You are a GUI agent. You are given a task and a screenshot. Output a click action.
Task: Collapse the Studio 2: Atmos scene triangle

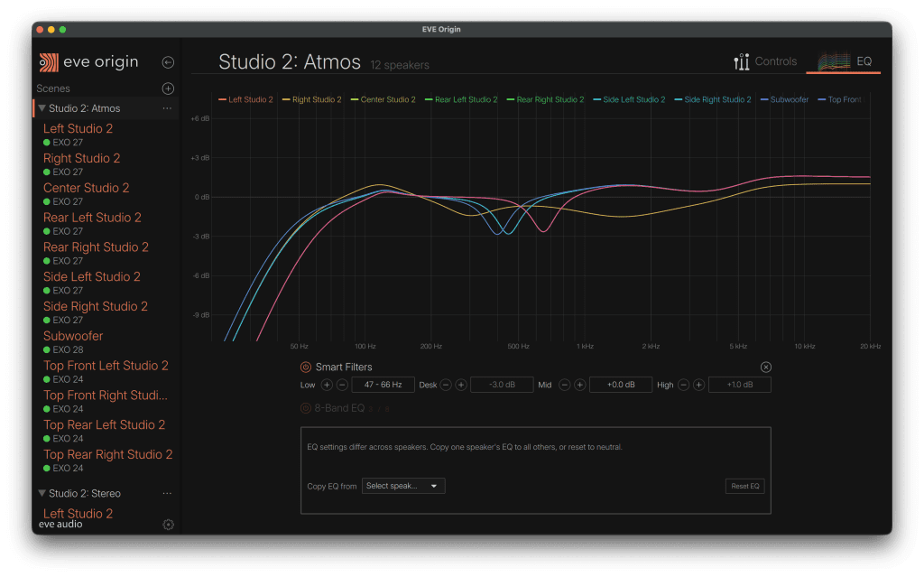(42, 108)
